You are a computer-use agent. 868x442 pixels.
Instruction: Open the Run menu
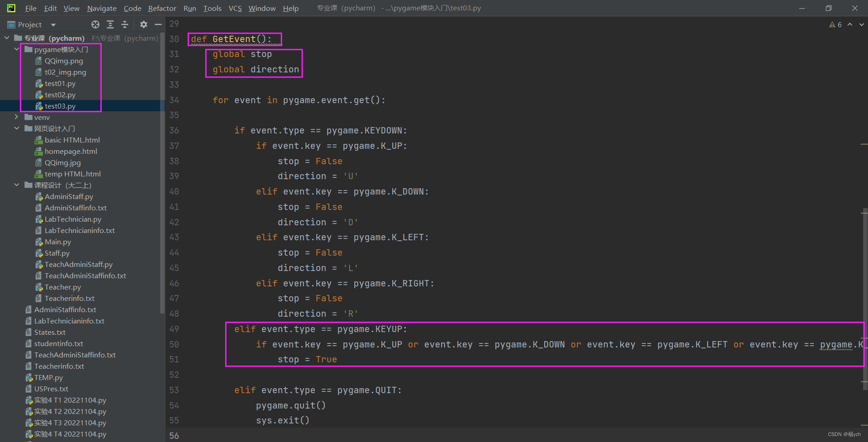[189, 8]
